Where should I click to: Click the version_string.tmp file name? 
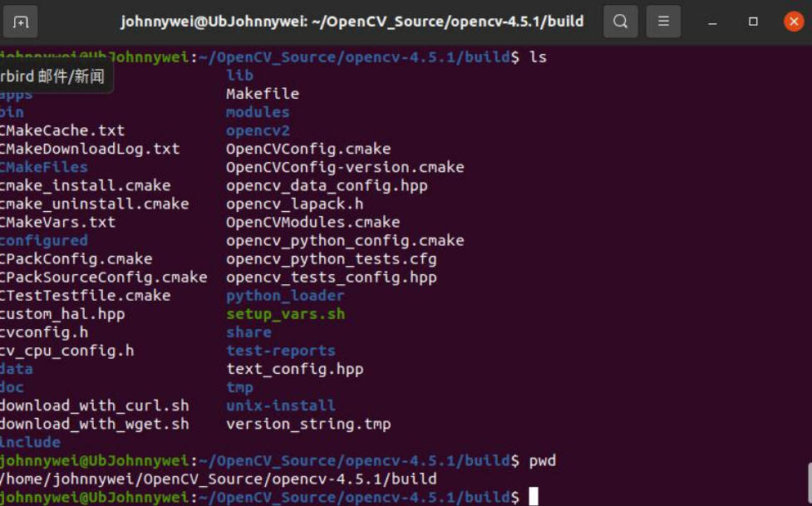coord(308,424)
